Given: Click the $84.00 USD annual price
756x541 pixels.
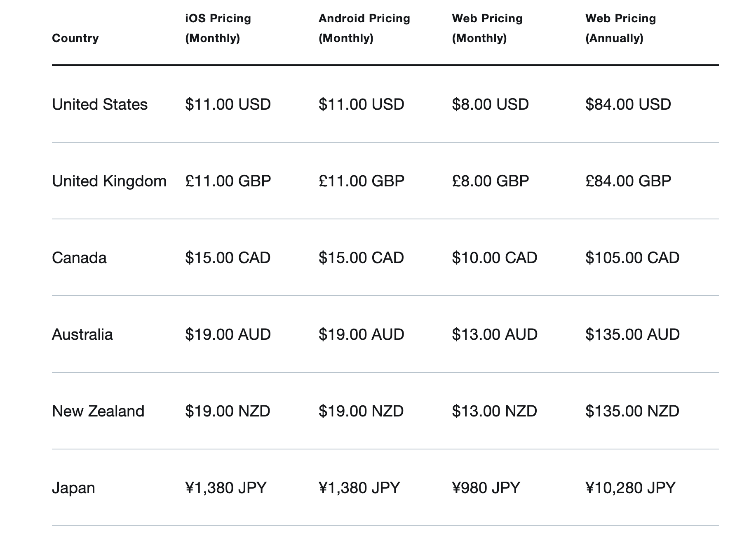Looking at the screenshot, I should 628,104.
